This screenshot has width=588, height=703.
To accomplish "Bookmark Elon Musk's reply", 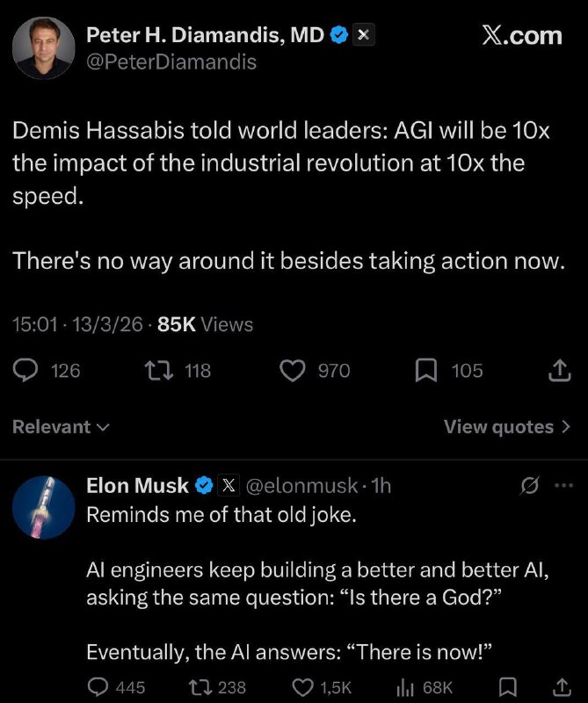I will (509, 686).
